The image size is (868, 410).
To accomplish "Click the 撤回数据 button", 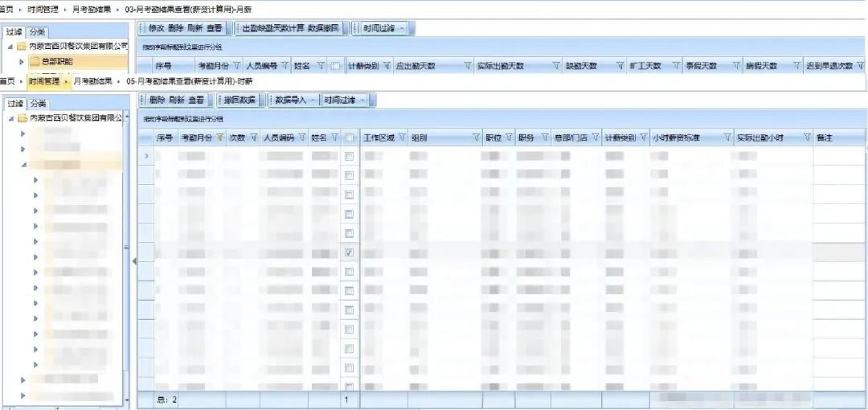I will click(240, 100).
